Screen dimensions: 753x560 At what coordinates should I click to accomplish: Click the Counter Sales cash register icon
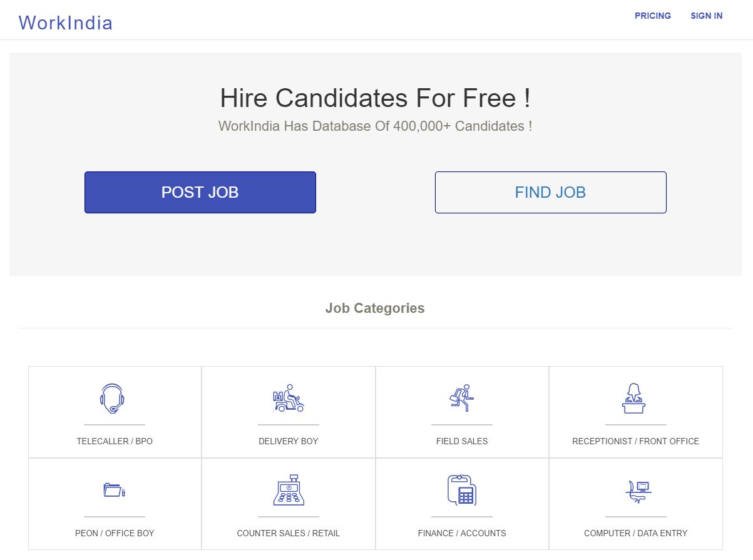pos(288,491)
